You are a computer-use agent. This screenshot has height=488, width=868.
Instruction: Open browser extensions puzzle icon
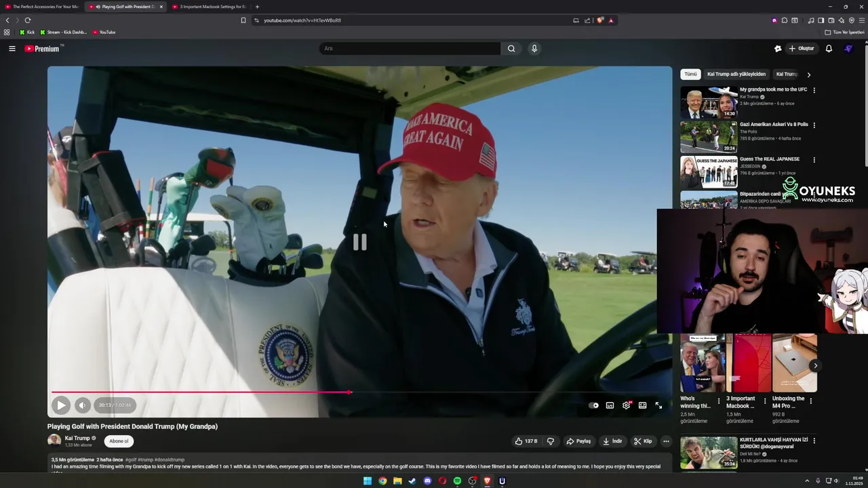(784, 20)
